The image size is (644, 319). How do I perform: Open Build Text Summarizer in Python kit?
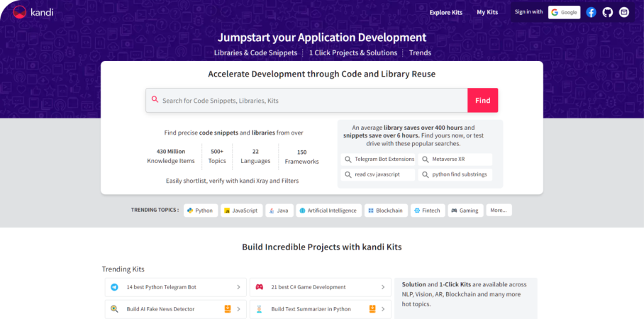(321, 309)
